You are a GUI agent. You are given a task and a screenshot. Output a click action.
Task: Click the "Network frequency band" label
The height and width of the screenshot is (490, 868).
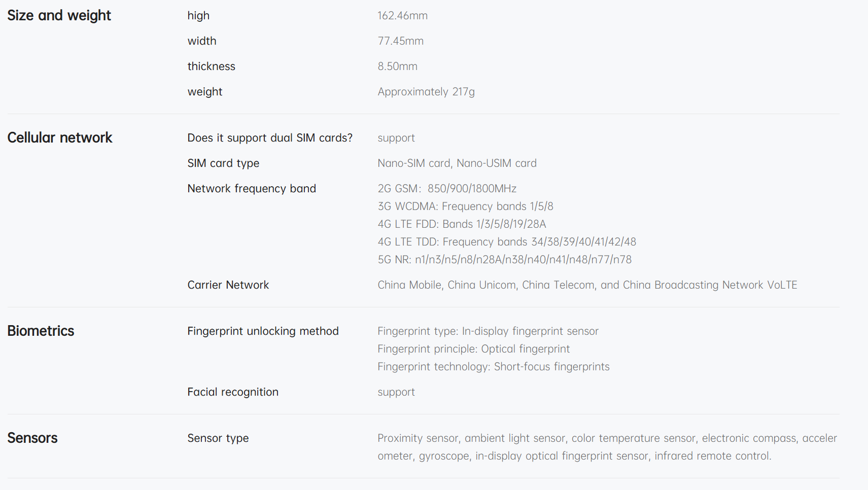click(252, 189)
